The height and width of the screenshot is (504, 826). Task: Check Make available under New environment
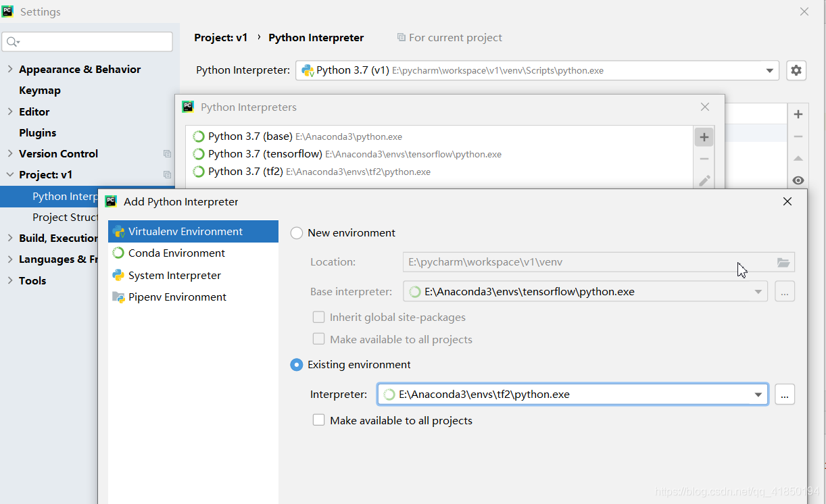pos(318,340)
